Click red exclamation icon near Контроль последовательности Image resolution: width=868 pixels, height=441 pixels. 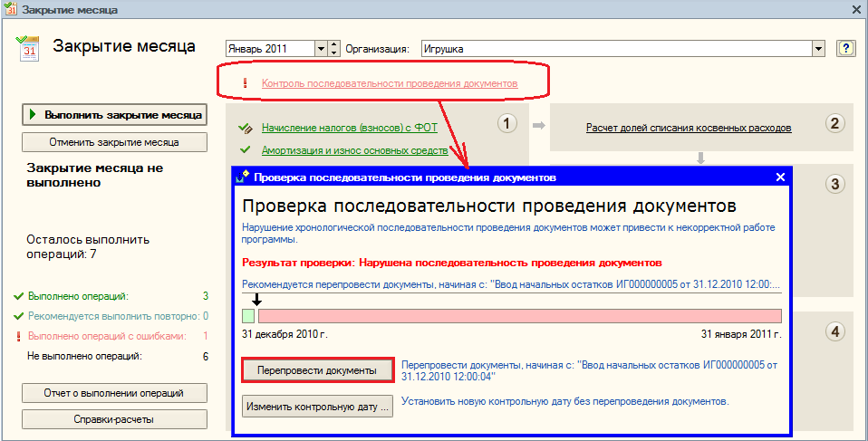tap(246, 83)
